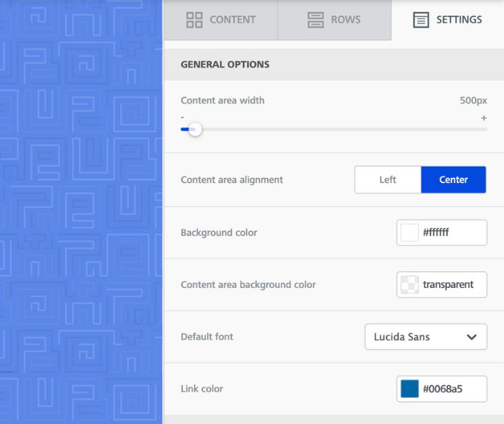This screenshot has width=504, height=424.
Task: Select the Settings tab label
Action: click(x=459, y=20)
